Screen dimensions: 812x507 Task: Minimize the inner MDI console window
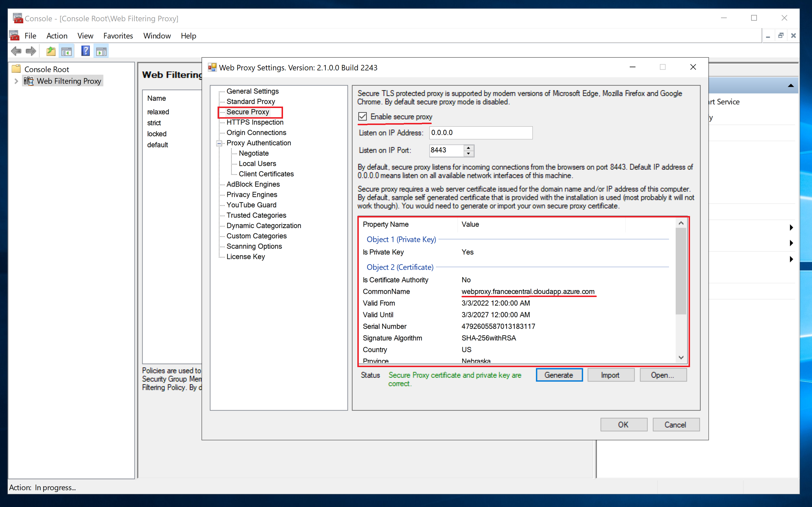[768, 36]
